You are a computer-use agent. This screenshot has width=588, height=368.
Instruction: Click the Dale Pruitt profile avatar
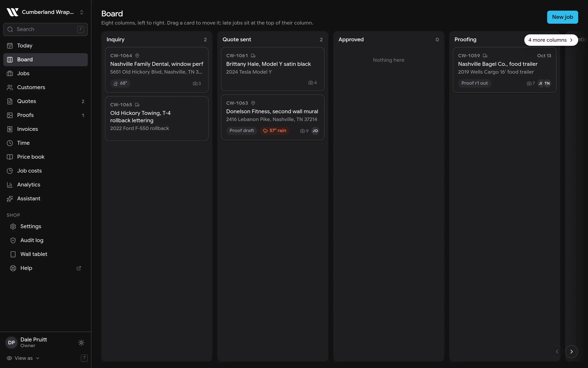pos(11,343)
